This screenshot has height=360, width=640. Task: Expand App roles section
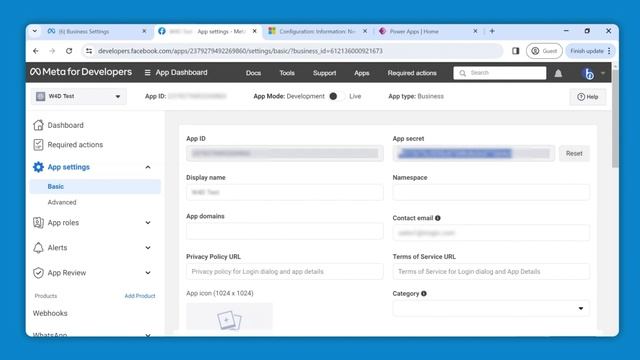pyautogui.click(x=148, y=222)
